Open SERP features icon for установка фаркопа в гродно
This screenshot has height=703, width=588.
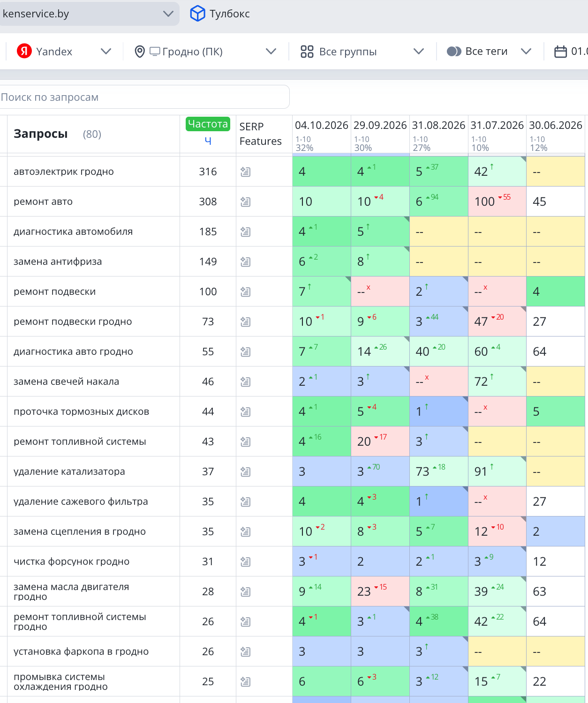coord(245,652)
